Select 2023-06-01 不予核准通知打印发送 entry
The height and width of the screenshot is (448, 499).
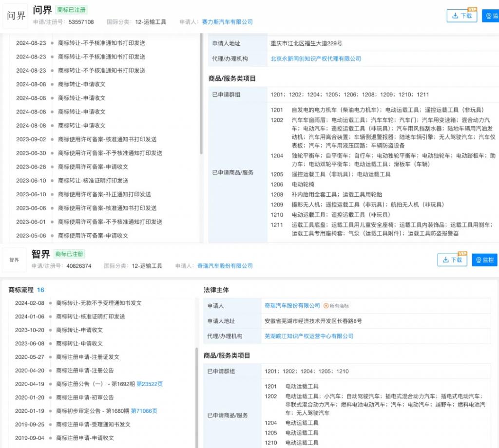point(89,222)
